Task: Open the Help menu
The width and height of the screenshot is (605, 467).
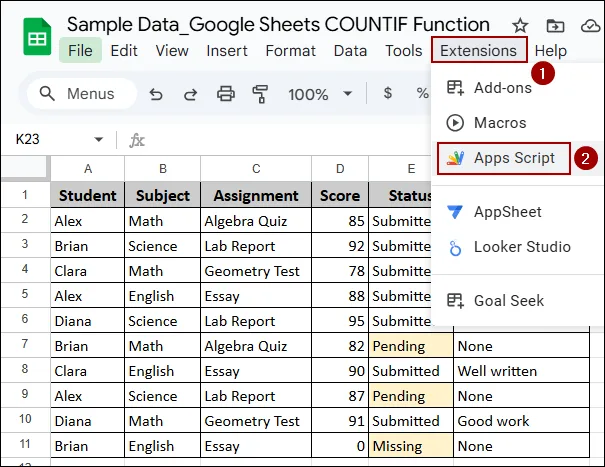Action: click(x=551, y=51)
